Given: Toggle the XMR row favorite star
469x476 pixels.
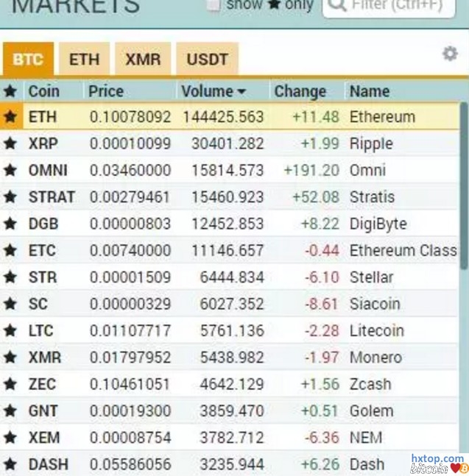Looking at the screenshot, I should (x=10, y=358).
